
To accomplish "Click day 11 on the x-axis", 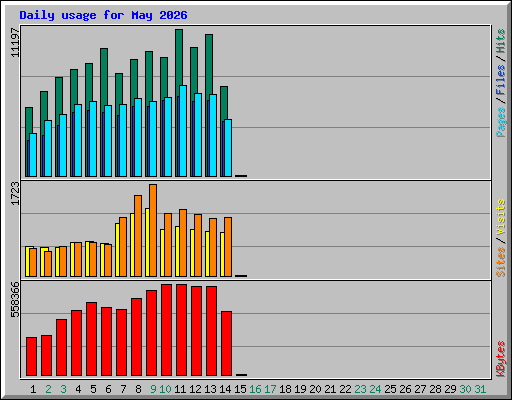I will coord(180,389).
